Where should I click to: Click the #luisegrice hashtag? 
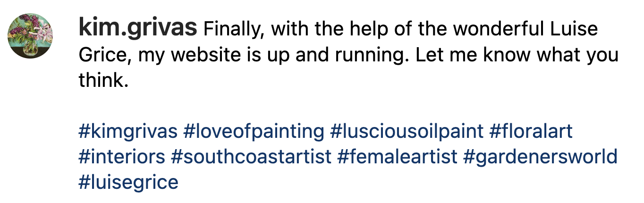[x=128, y=182]
